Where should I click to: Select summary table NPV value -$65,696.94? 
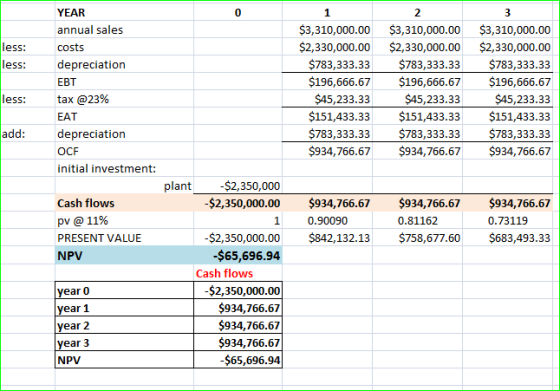(238, 360)
